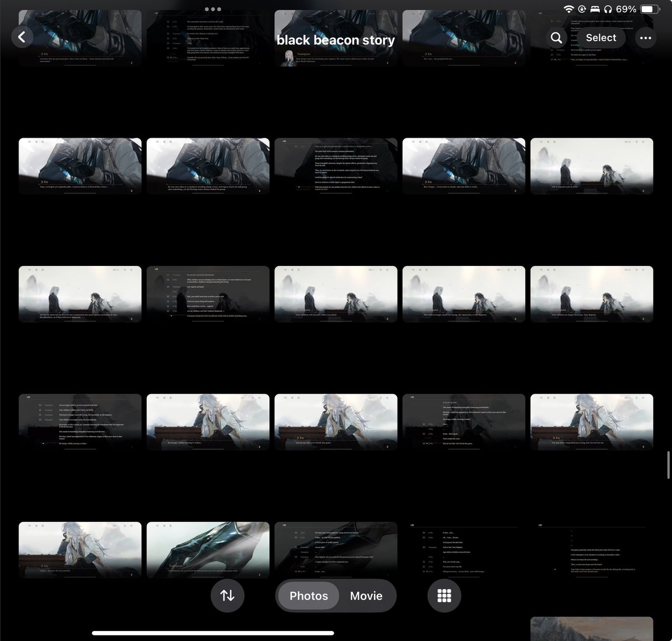Open the gauntlet hand close-up Your Majesty photo

(208, 550)
